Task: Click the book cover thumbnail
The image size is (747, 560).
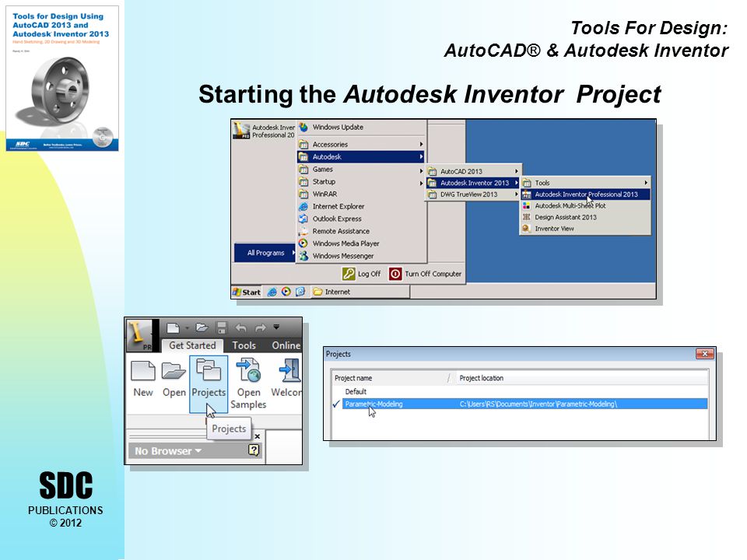Action: click(x=62, y=79)
